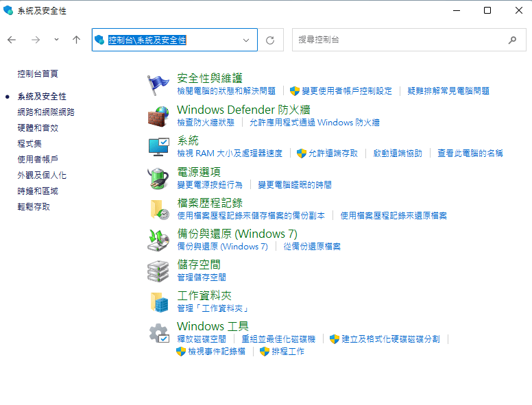Click 從備份還原檔案 link
Viewport: 532px width, 405px height.
312,247
